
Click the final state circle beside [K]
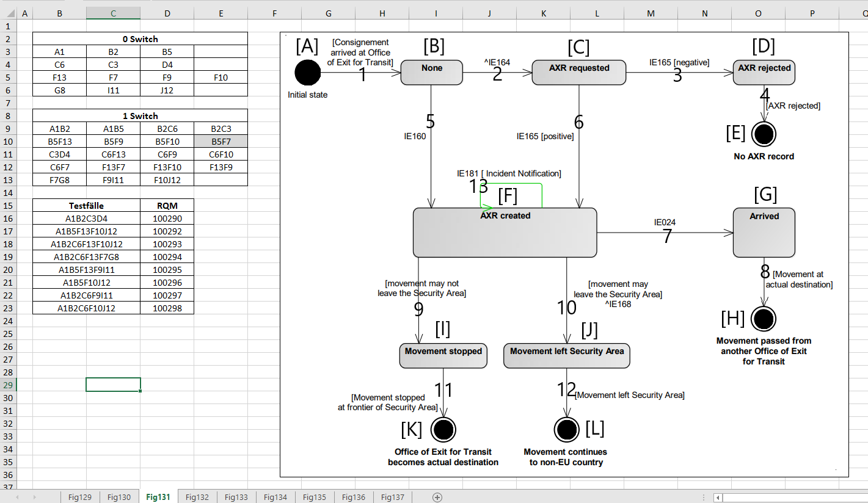pyautogui.click(x=443, y=429)
